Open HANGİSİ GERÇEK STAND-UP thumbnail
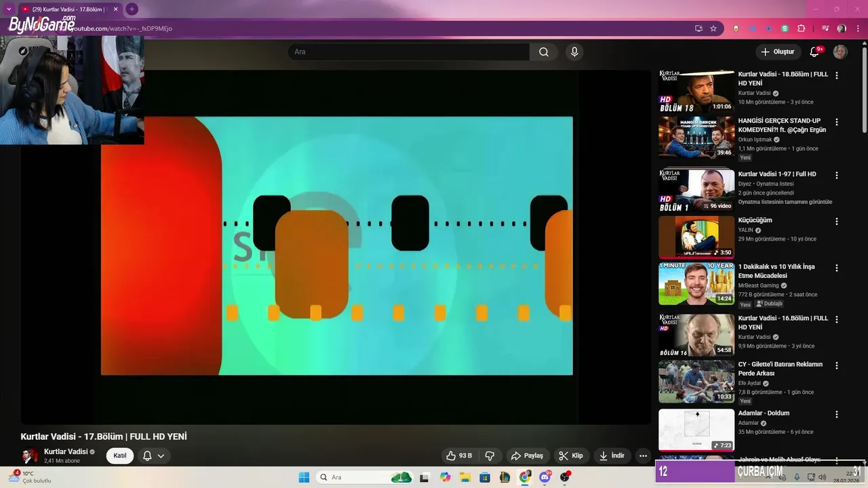 696,138
